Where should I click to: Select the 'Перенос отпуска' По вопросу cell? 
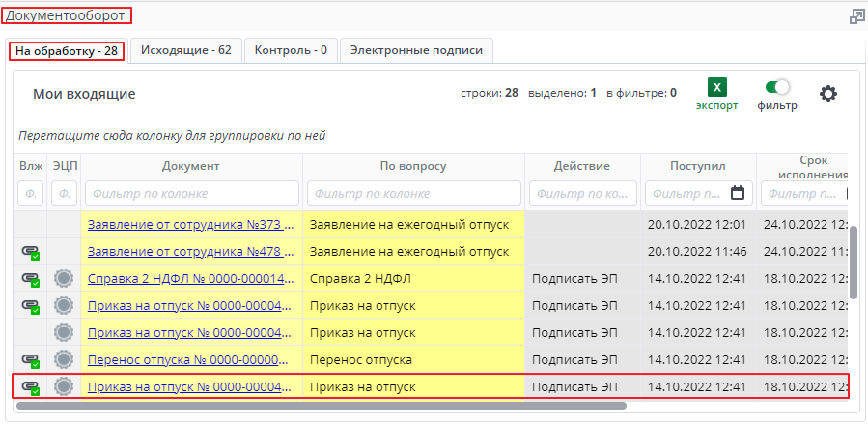click(x=413, y=360)
